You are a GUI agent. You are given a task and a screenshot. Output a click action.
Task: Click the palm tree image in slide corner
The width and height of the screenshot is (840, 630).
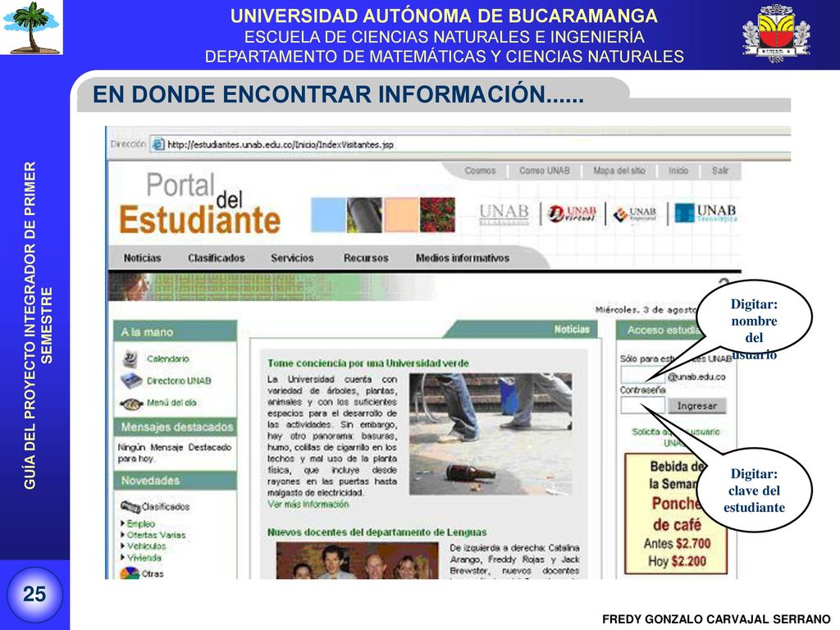click(x=32, y=27)
